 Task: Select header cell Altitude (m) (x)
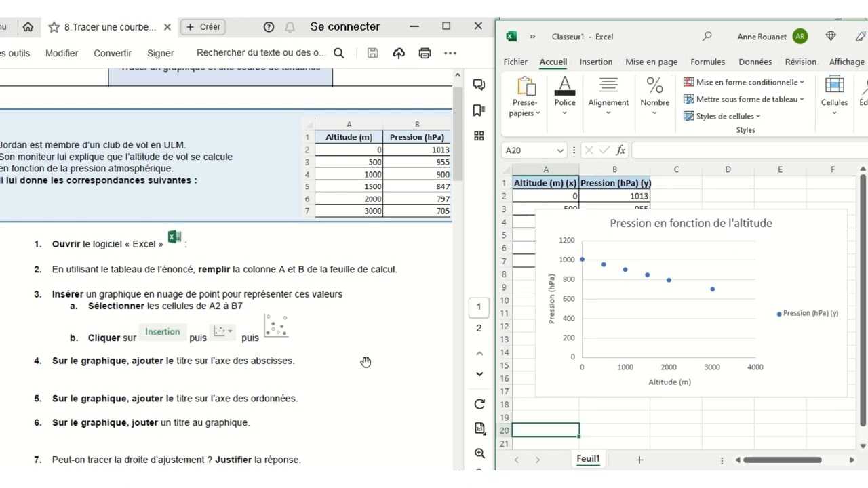point(545,183)
